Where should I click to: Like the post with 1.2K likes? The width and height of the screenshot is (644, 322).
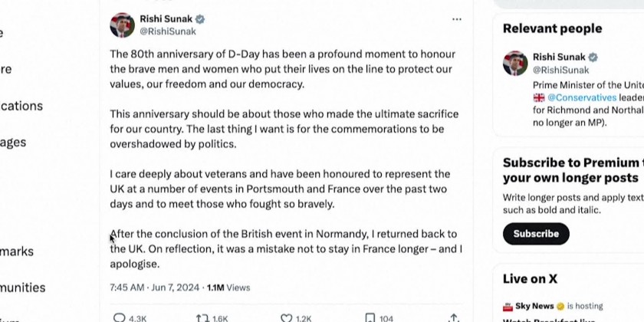coord(286,317)
